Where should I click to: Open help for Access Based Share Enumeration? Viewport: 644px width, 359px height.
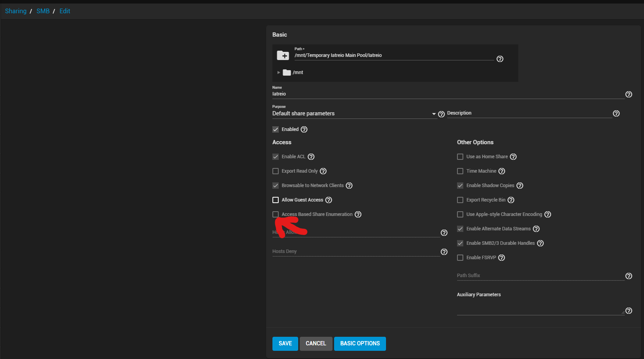pos(358,214)
